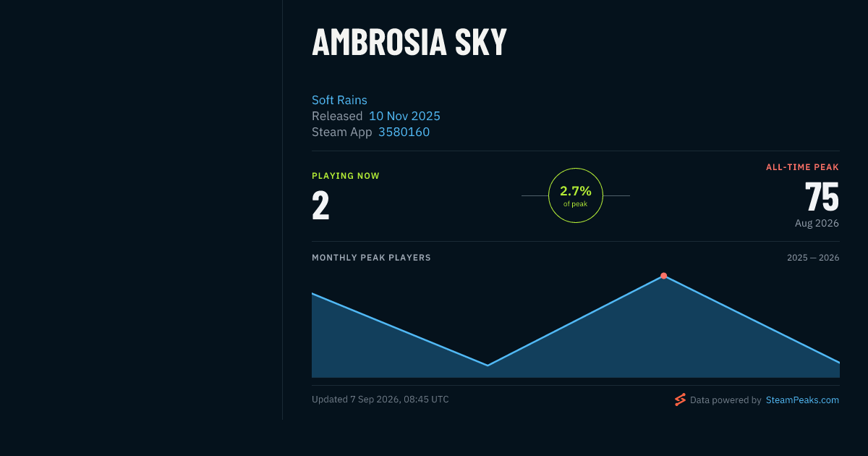Open the SteamPeaks.com link
Viewport: 868px width, 456px height.
point(802,400)
